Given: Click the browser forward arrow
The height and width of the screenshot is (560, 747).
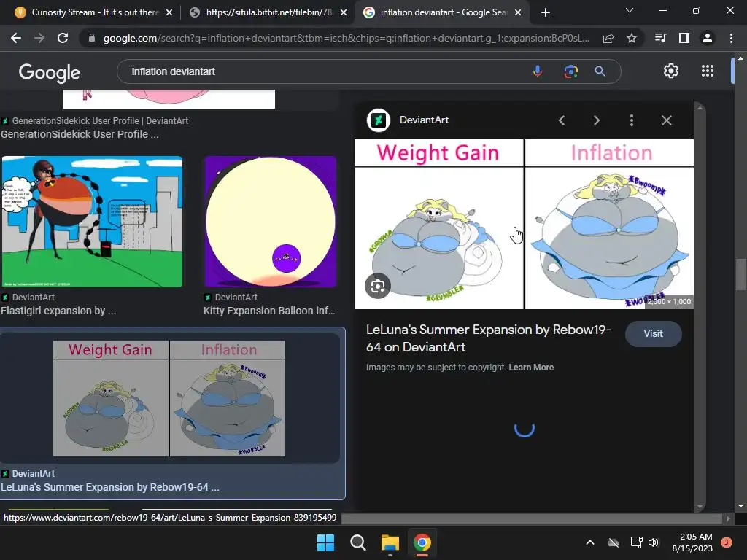Looking at the screenshot, I should pyautogui.click(x=39, y=38).
